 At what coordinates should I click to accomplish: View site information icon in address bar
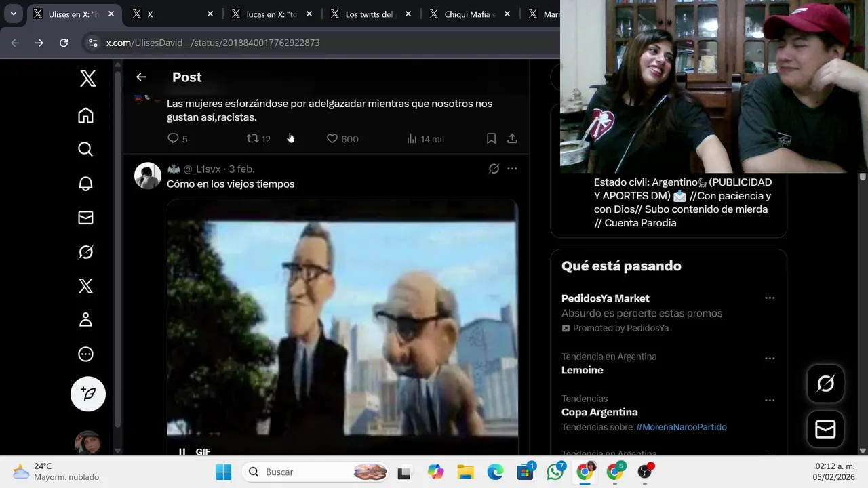93,43
